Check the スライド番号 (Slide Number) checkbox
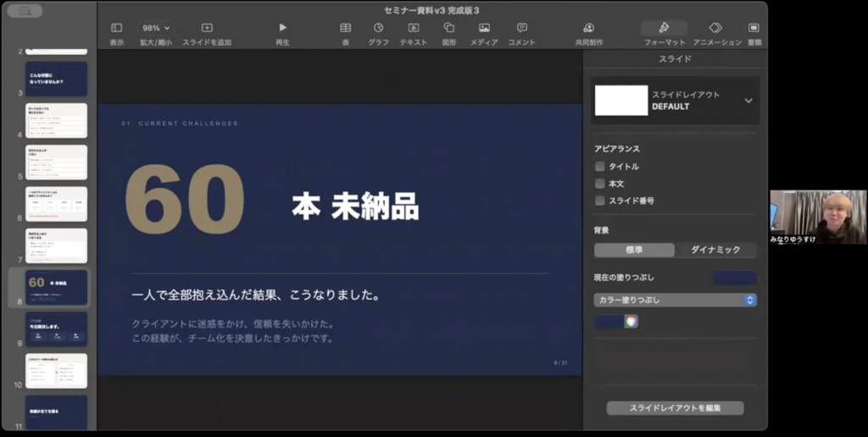 click(x=600, y=201)
